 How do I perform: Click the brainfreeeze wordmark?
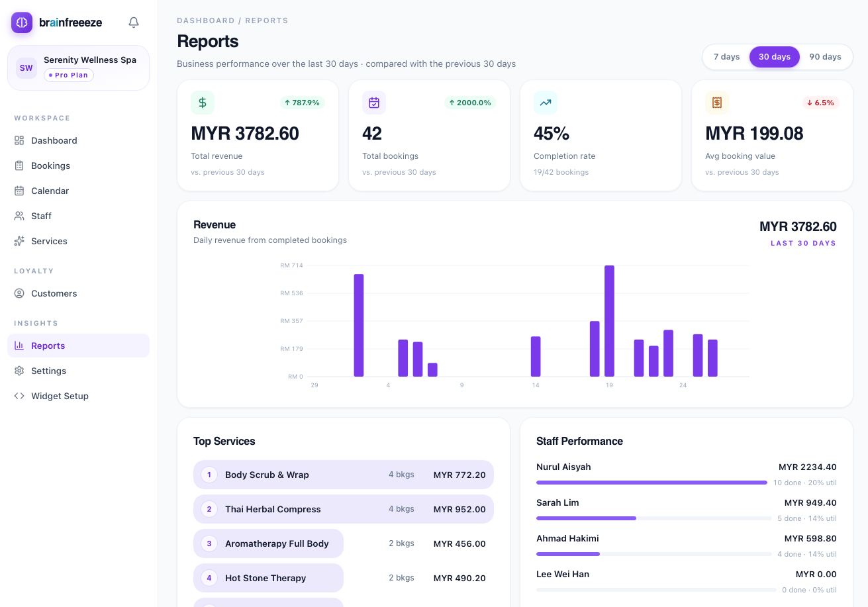71,23
